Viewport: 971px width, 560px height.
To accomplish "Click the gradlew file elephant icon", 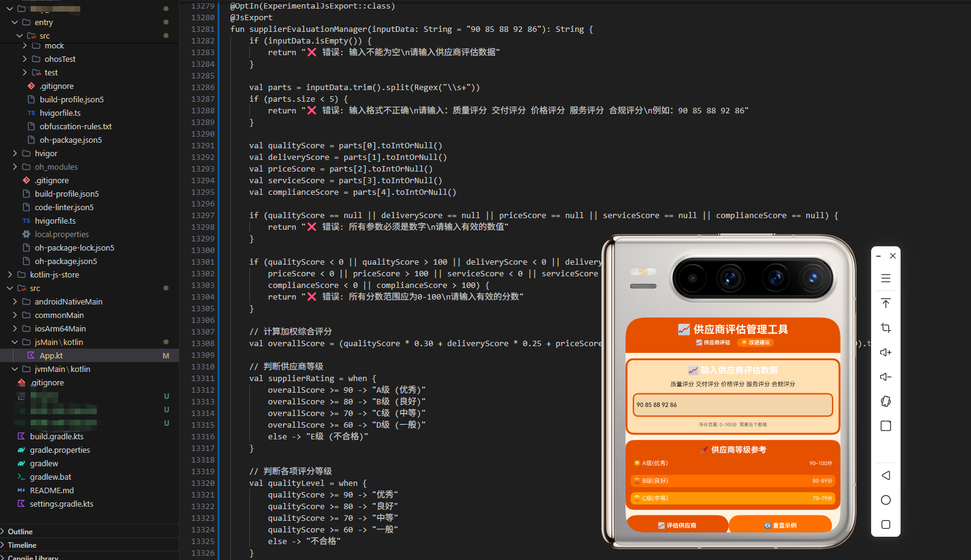I will point(21,463).
